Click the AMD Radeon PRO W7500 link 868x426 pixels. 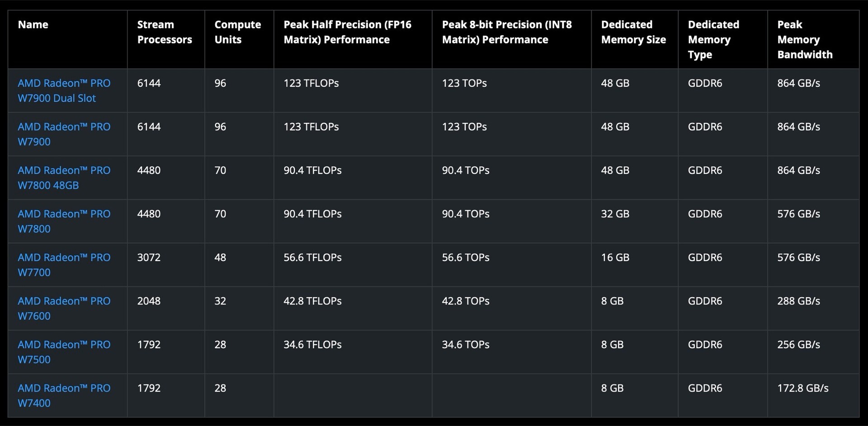coord(64,352)
